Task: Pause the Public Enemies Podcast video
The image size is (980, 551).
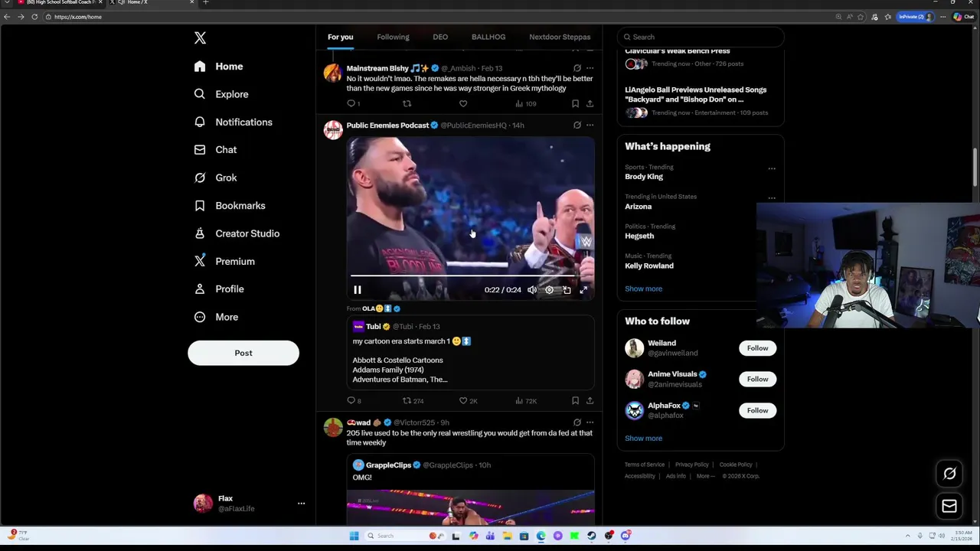Action: click(358, 290)
